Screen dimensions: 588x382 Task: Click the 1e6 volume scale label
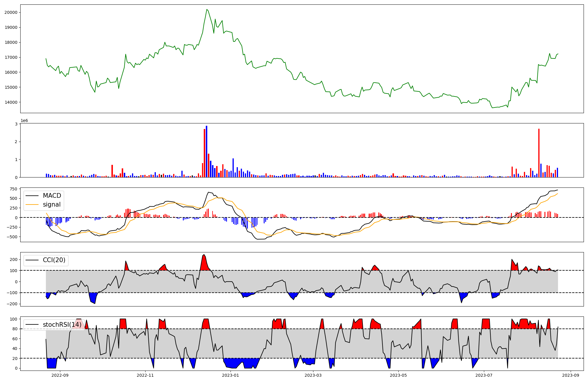pos(24,120)
